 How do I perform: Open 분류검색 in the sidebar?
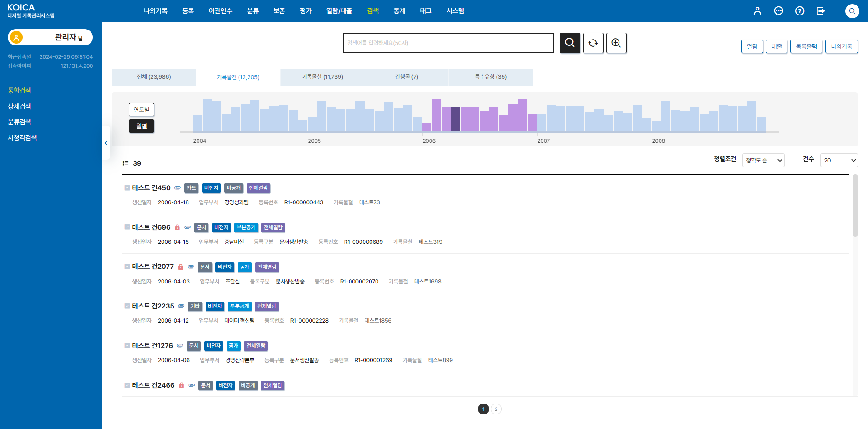click(x=20, y=121)
